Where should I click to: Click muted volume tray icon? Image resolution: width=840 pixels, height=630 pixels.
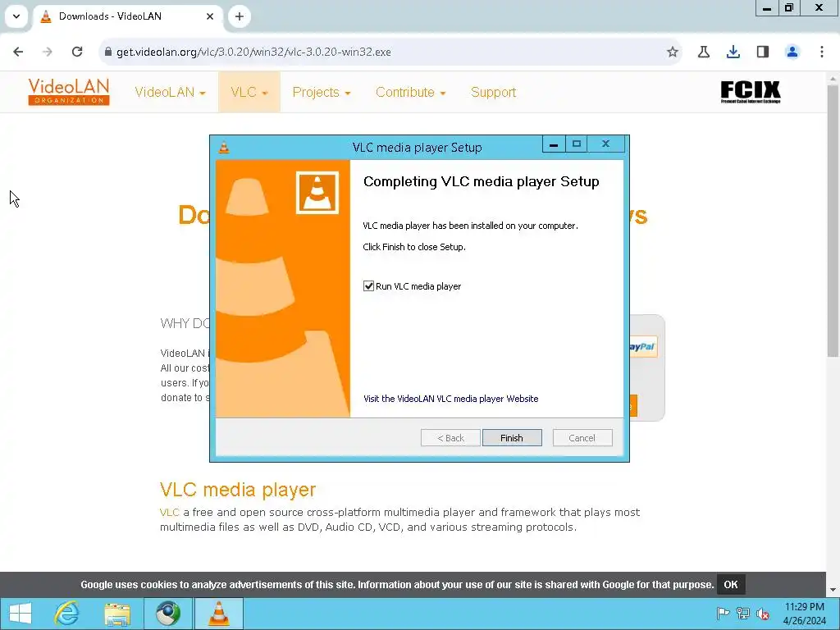click(x=763, y=613)
